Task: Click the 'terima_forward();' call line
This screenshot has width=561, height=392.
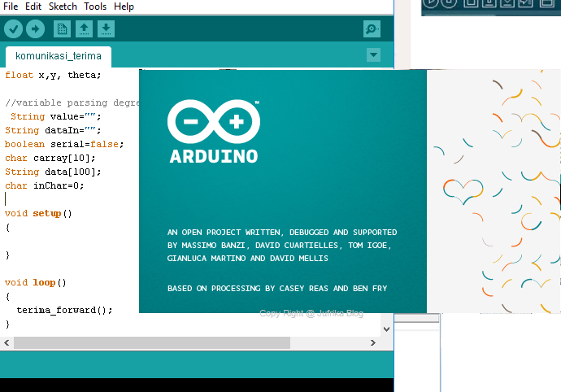Action: tap(64, 311)
